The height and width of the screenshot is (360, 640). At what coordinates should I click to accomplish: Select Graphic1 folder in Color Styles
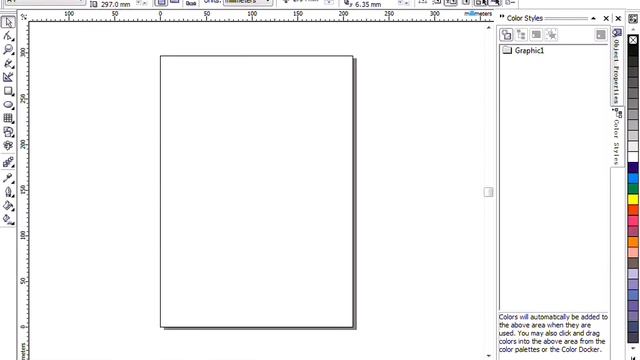tap(523, 51)
